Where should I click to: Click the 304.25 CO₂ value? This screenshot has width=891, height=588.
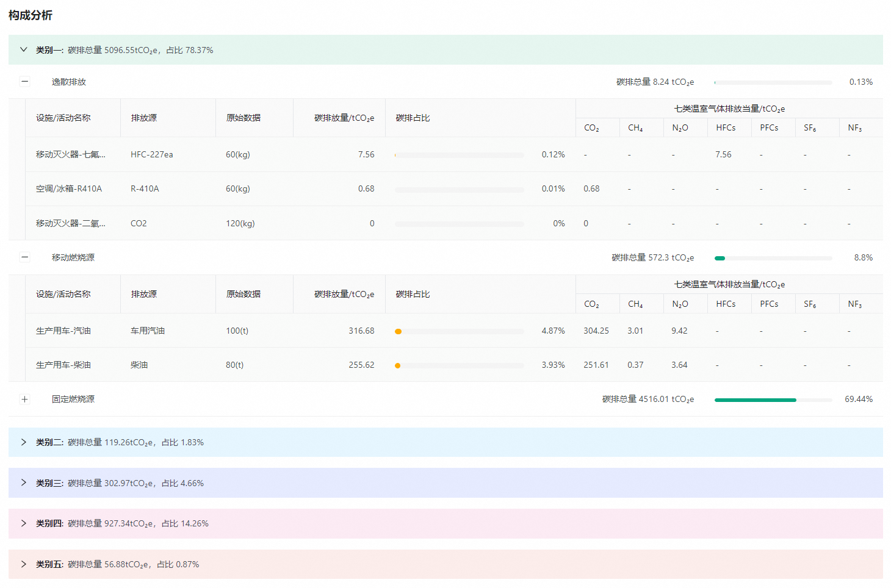click(x=596, y=331)
